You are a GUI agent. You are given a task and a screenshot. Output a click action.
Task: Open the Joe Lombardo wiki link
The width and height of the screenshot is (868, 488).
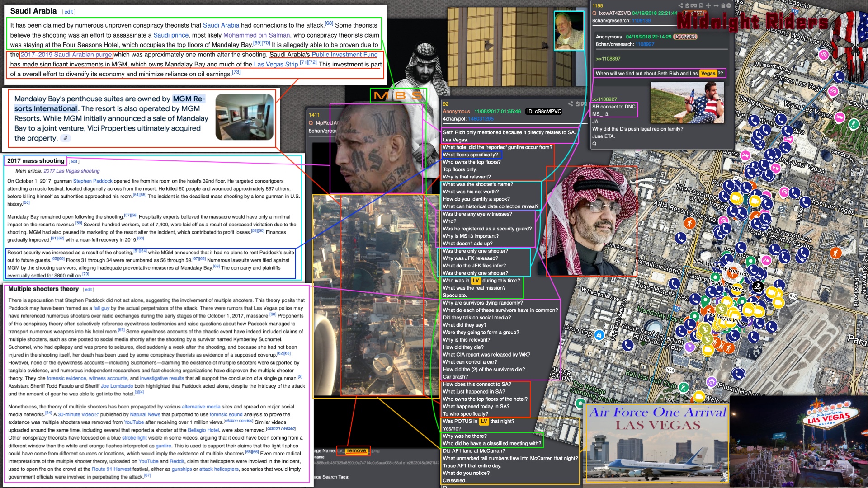(117, 386)
